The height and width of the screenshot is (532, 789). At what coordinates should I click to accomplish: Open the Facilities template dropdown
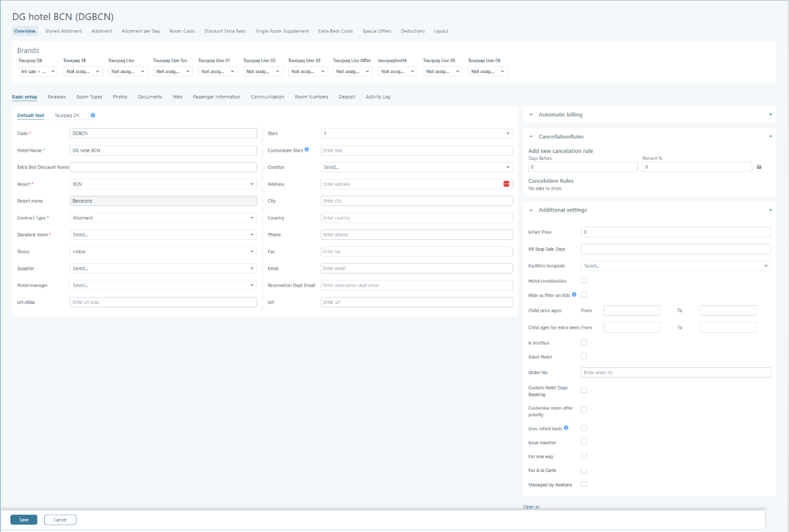675,265
